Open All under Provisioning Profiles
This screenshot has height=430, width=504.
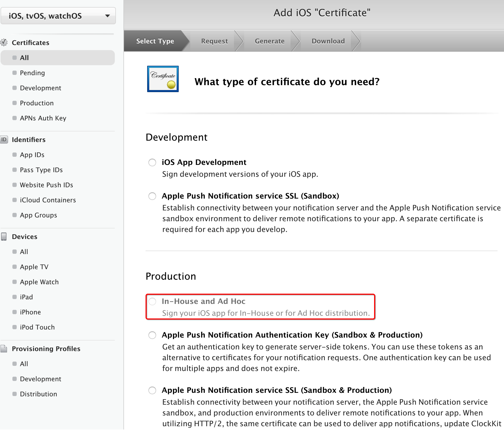(x=24, y=364)
